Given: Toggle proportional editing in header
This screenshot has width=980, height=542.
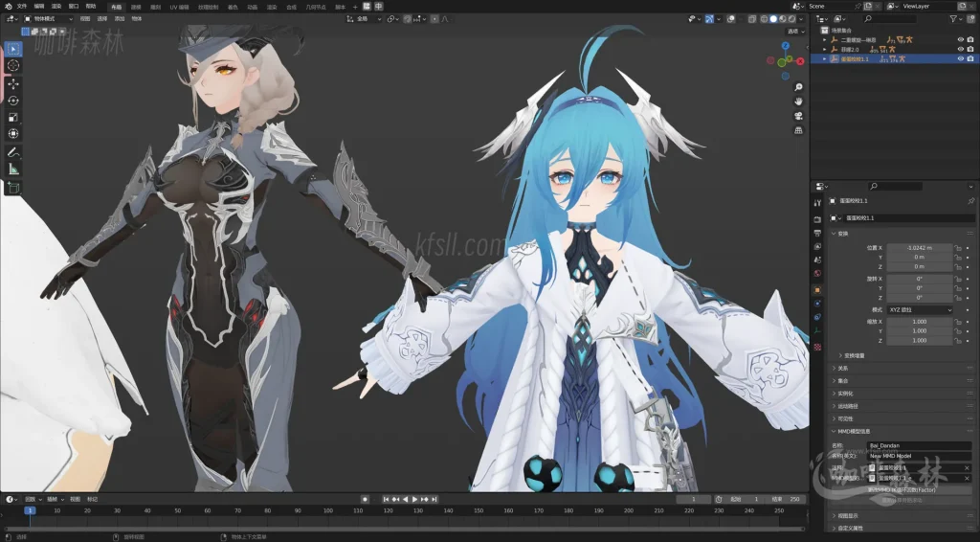Looking at the screenshot, I should [x=434, y=19].
